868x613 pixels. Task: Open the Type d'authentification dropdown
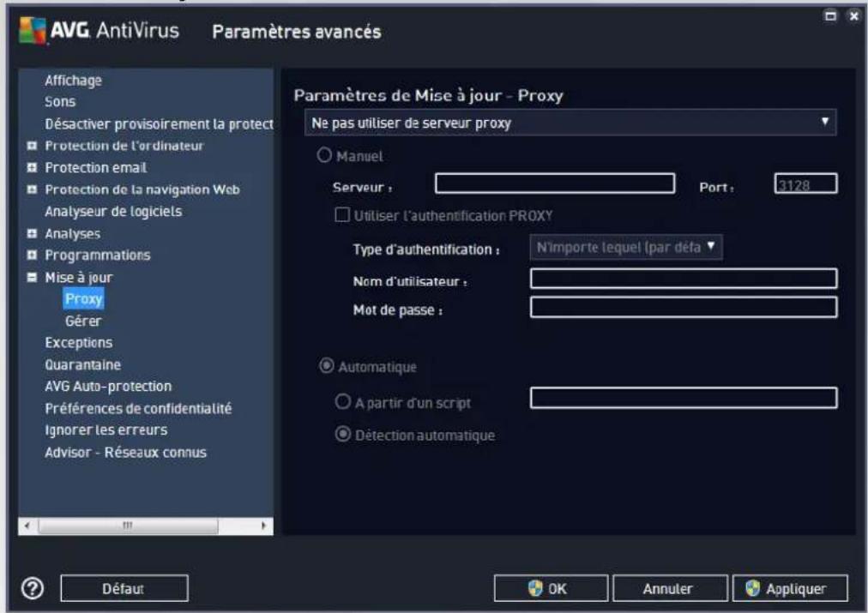point(626,247)
